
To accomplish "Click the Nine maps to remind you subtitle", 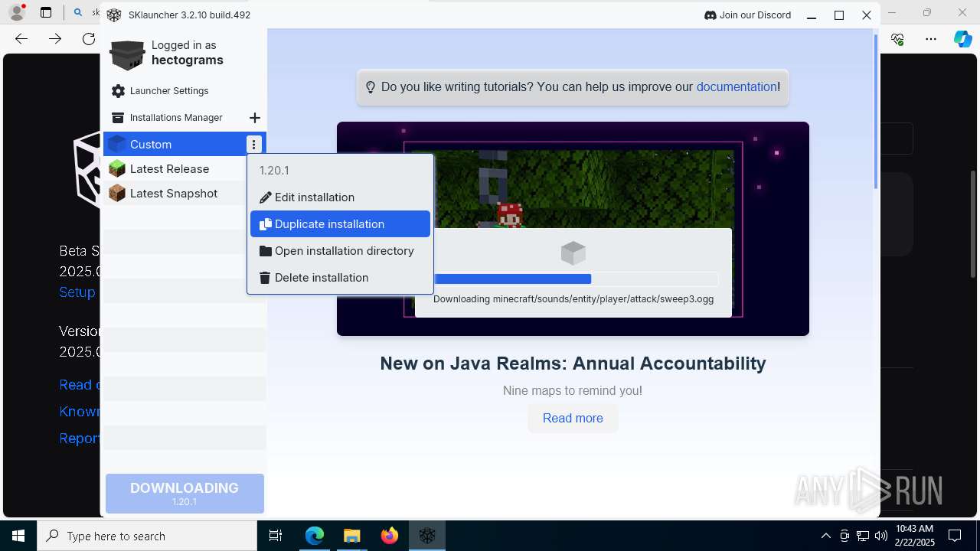I will [x=573, y=390].
